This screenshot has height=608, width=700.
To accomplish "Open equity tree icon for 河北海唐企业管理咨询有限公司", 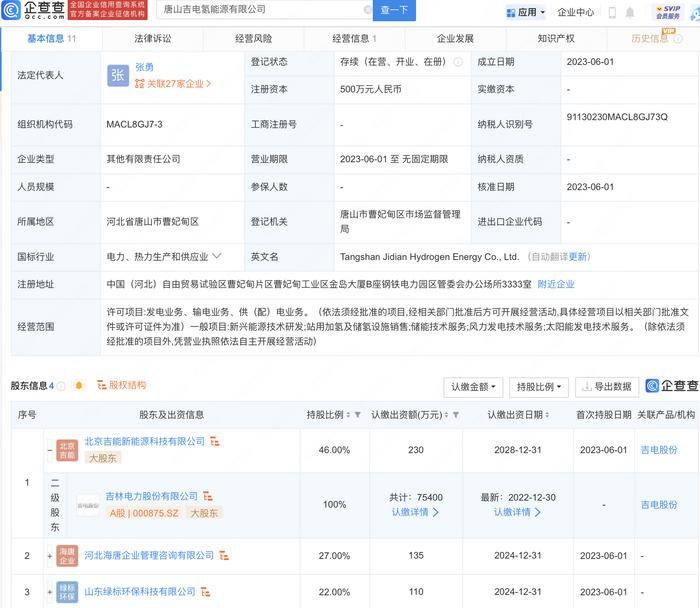I will click(224, 556).
